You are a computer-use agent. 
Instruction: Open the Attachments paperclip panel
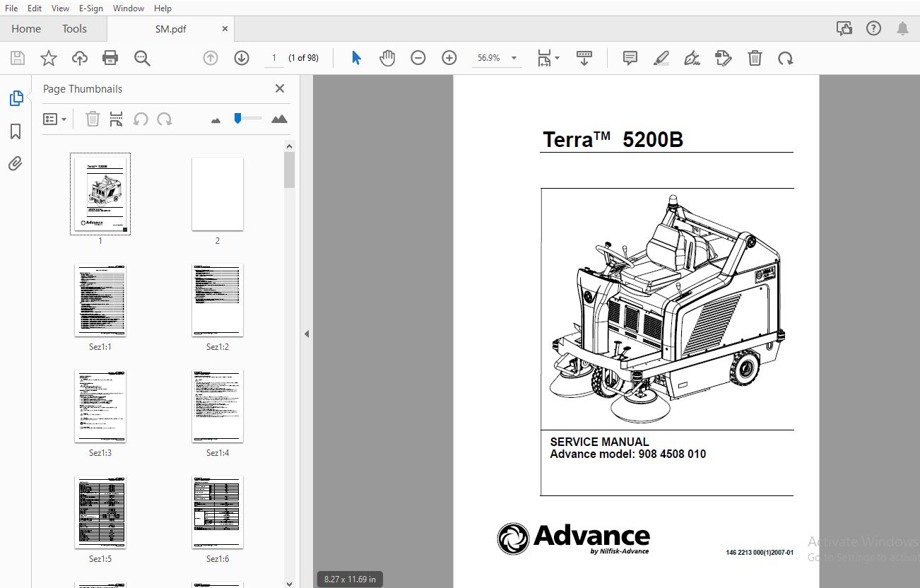pyautogui.click(x=16, y=164)
